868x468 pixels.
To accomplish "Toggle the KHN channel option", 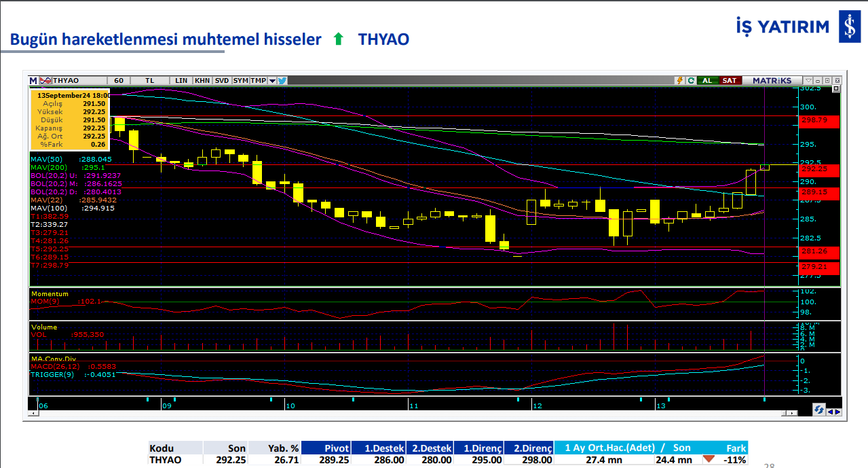I will (x=202, y=80).
